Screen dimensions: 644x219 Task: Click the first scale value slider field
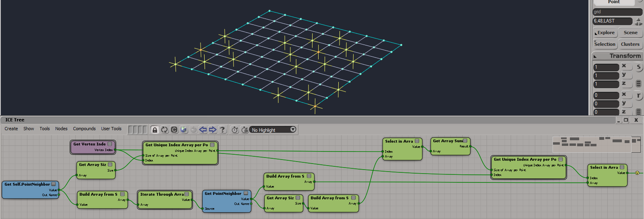606,68
